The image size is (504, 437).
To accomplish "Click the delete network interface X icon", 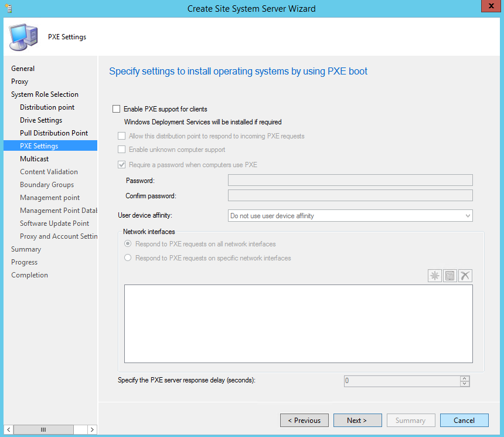I will (x=465, y=276).
